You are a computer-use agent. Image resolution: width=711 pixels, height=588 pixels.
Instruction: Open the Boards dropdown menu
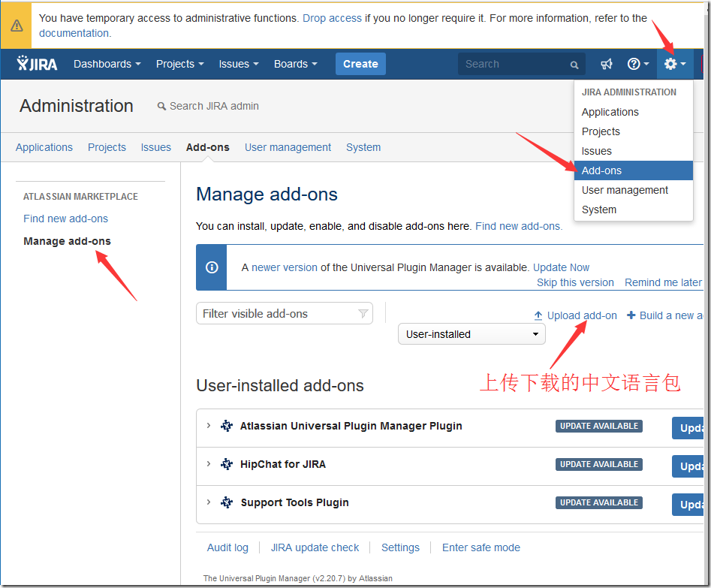point(295,64)
